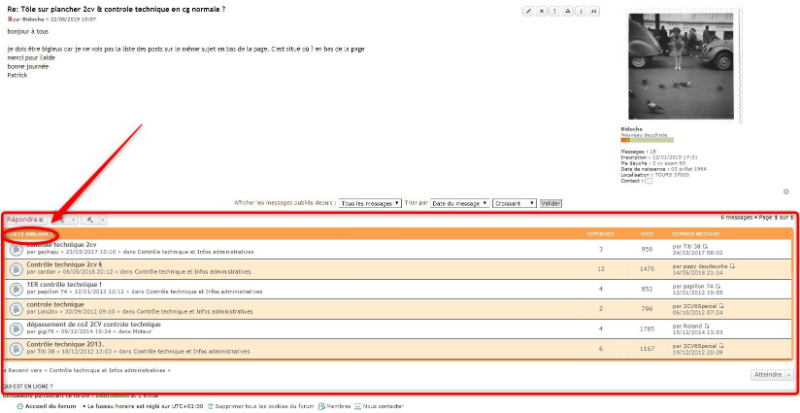Click the warn user triangle icon
800x413 pixels.
[568, 11]
